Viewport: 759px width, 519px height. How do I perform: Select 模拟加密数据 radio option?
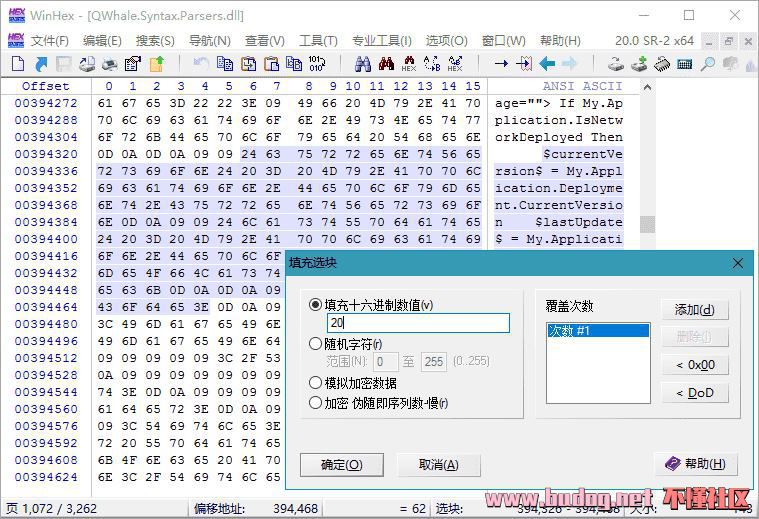point(315,383)
